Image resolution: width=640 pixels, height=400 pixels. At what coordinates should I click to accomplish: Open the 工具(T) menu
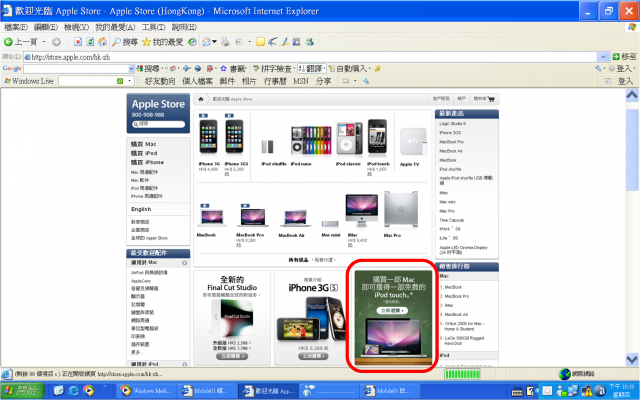[153, 27]
